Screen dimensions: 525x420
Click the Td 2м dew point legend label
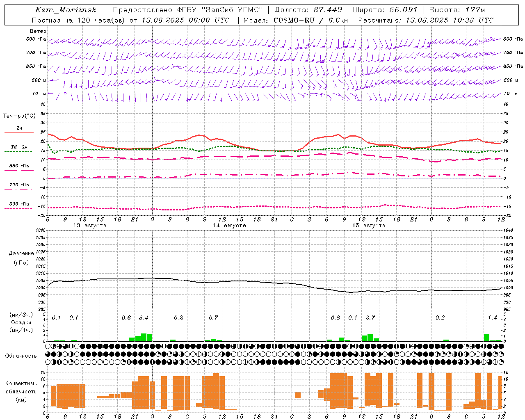click(19, 147)
